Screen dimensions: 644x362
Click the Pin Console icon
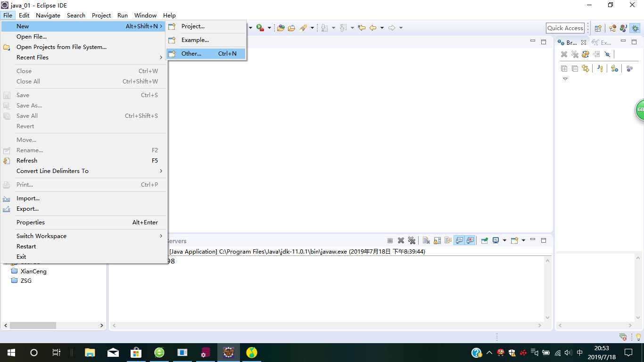click(x=484, y=240)
